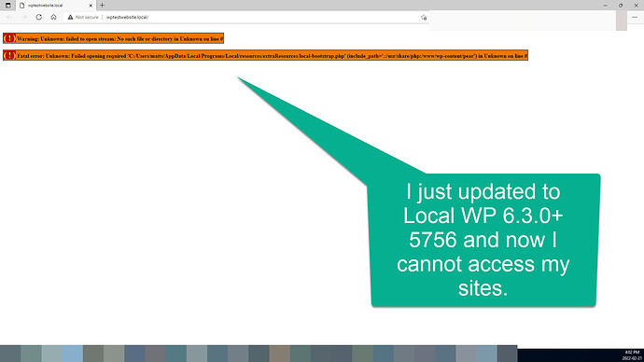Add this page to favorites star icon
Viewport: 644px width, 362px height.
[424, 17]
